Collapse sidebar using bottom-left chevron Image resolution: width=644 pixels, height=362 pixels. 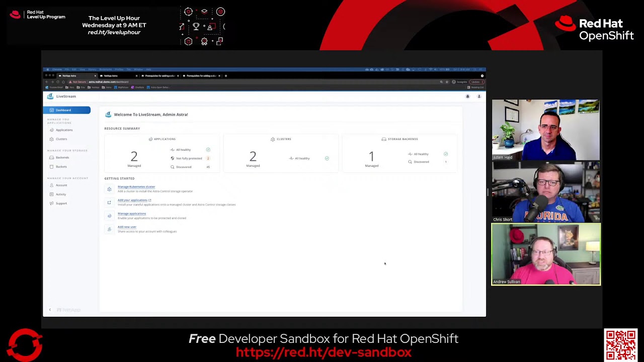point(50,310)
